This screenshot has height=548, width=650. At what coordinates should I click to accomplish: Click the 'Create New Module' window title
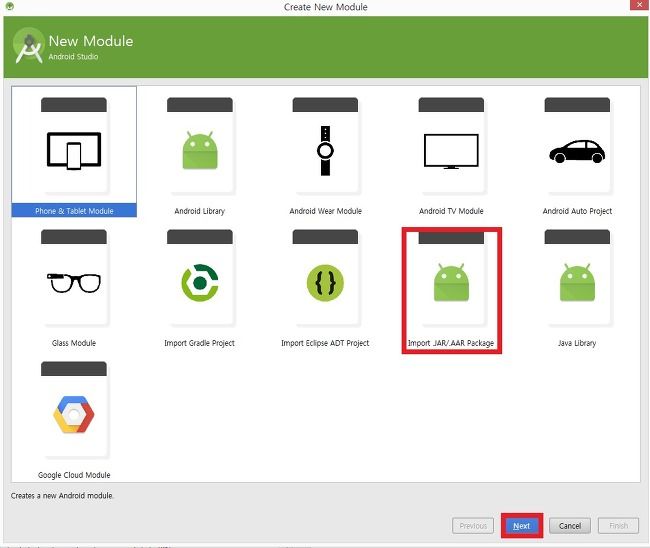325,7
